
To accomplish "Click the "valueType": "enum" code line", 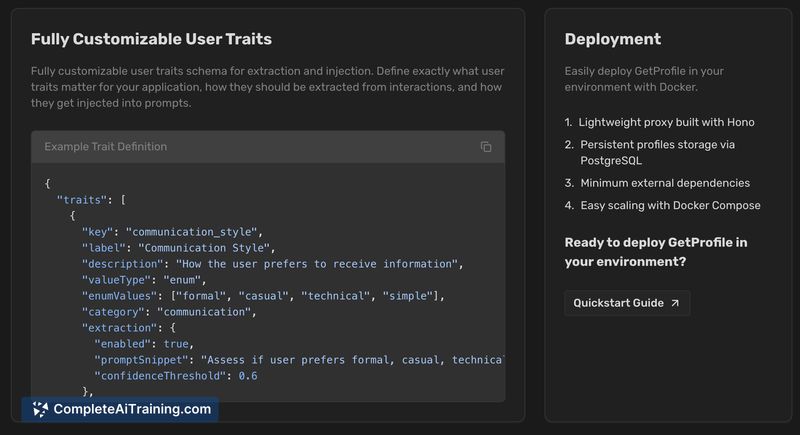I will pyautogui.click(x=143, y=280).
